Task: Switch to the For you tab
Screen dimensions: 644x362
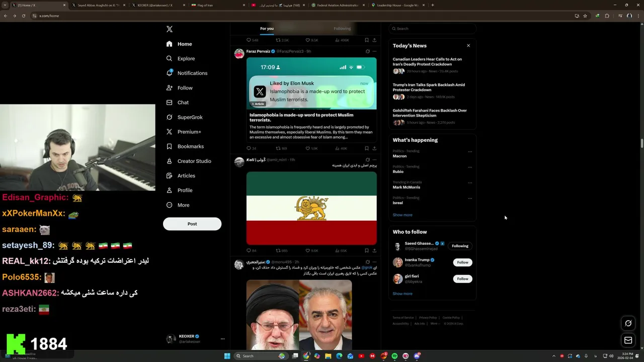Action: click(x=267, y=29)
